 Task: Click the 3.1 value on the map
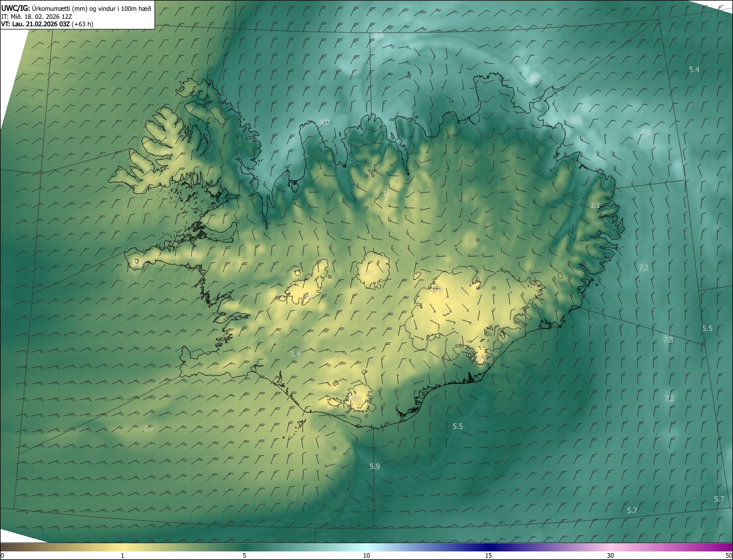click(595, 205)
